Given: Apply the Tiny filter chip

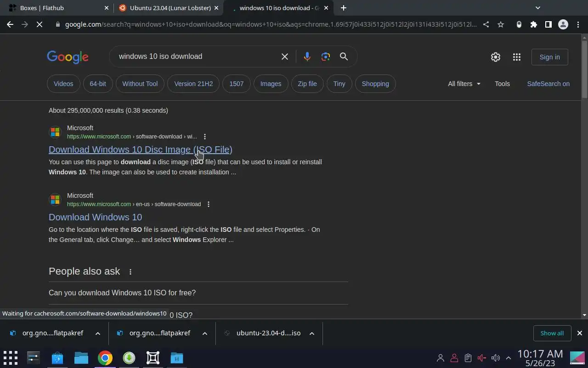Looking at the screenshot, I should (339, 84).
